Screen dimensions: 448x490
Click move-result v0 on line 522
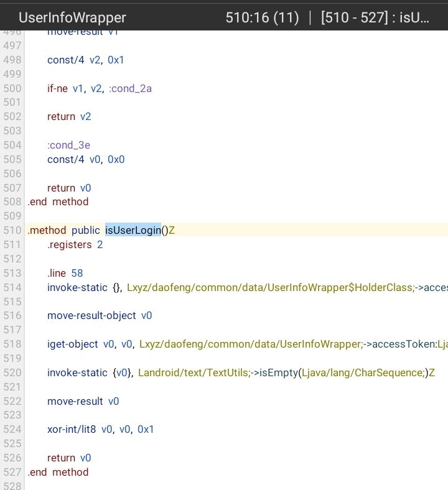click(83, 401)
